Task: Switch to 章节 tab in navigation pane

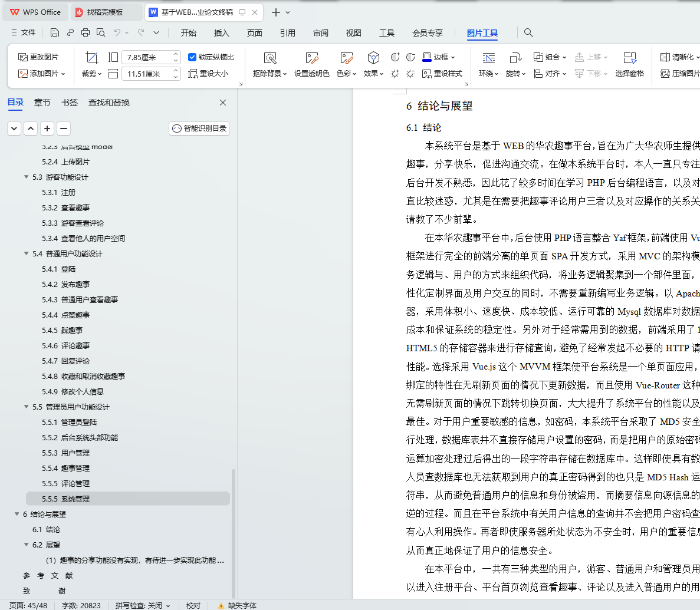Action: tap(42, 103)
